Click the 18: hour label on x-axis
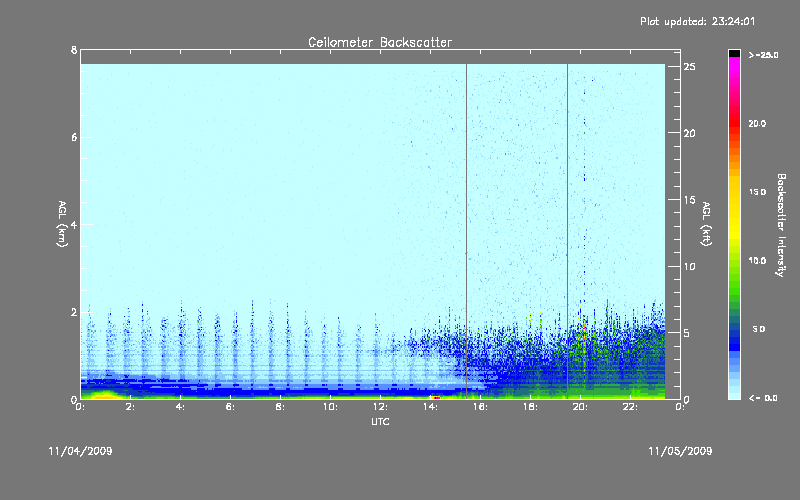This screenshot has height=500, width=800. coord(530,407)
